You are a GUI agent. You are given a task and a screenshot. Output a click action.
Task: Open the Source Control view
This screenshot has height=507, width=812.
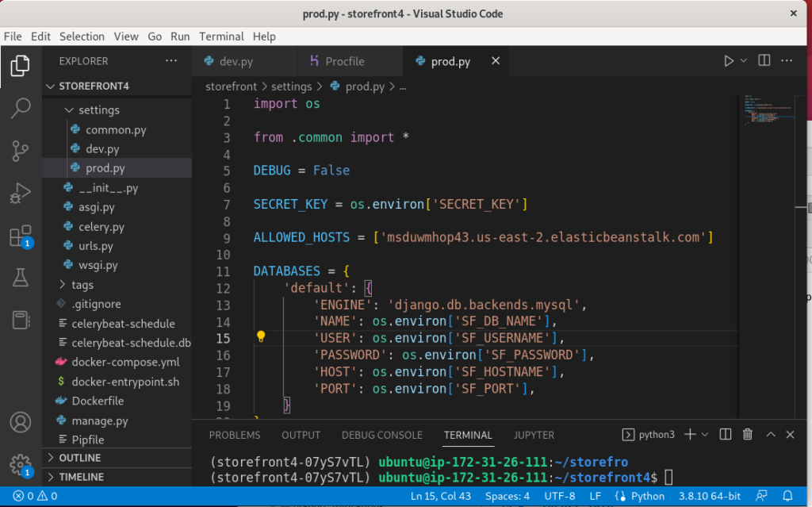(20, 151)
